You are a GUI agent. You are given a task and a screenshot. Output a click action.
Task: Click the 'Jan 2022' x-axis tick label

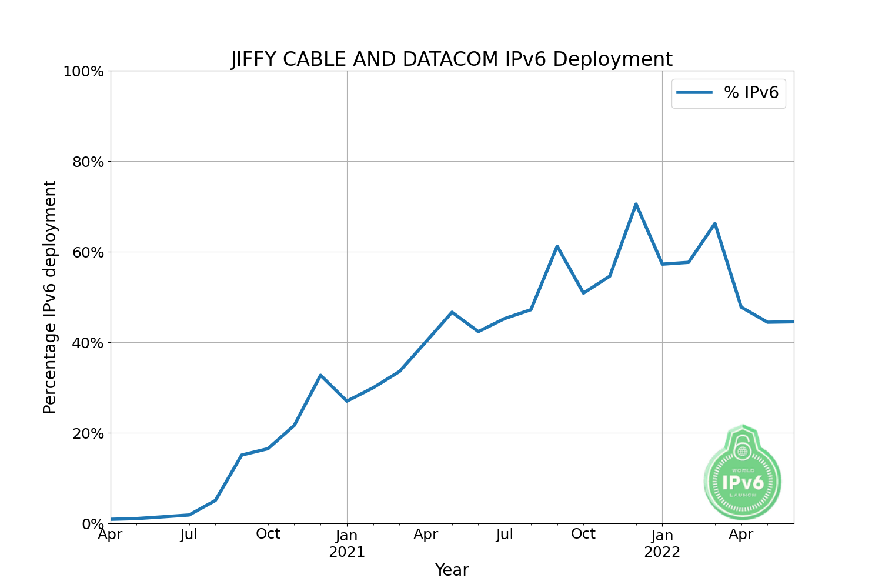click(662, 544)
